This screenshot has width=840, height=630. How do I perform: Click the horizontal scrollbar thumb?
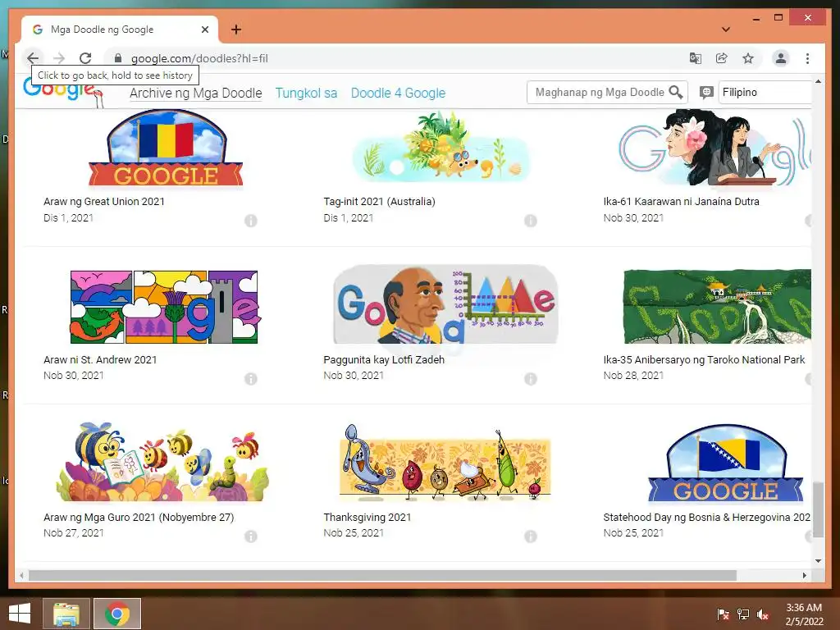382,575
